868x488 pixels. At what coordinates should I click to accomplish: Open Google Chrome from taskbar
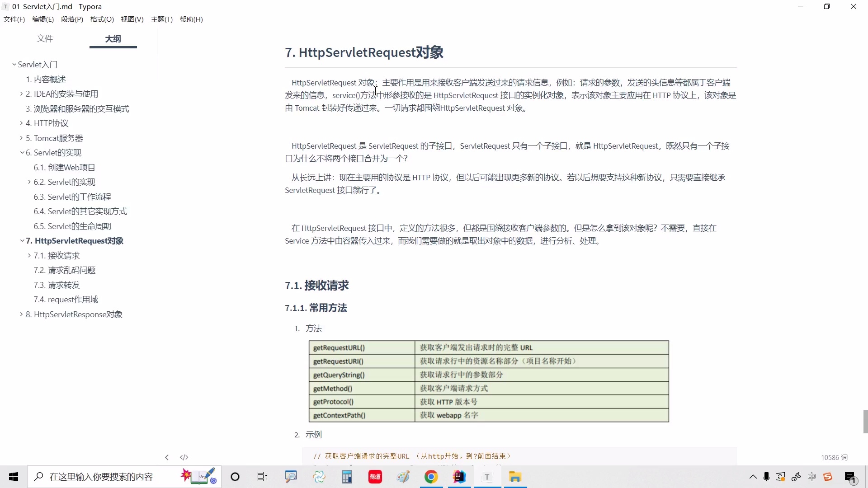pyautogui.click(x=431, y=477)
